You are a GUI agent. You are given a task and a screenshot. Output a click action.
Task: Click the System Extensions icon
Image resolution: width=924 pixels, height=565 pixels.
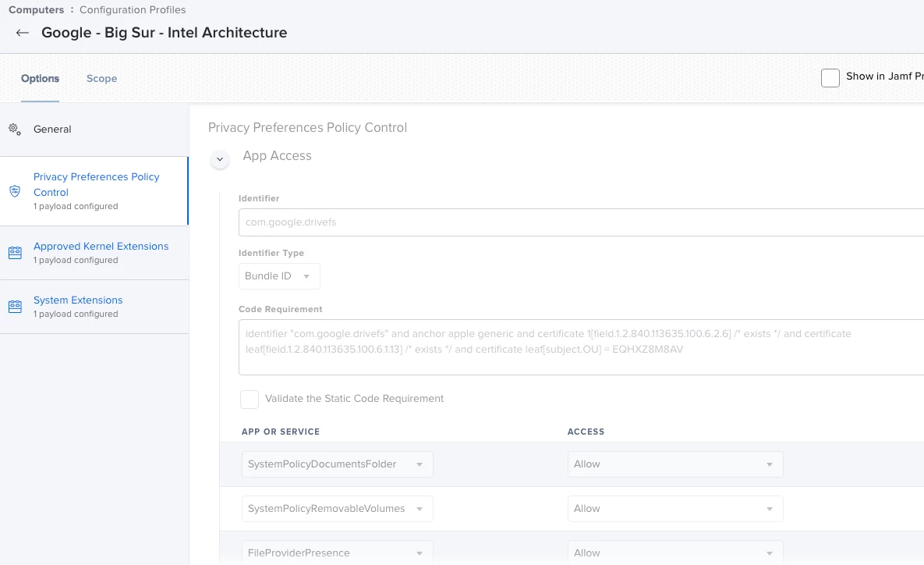coord(15,307)
